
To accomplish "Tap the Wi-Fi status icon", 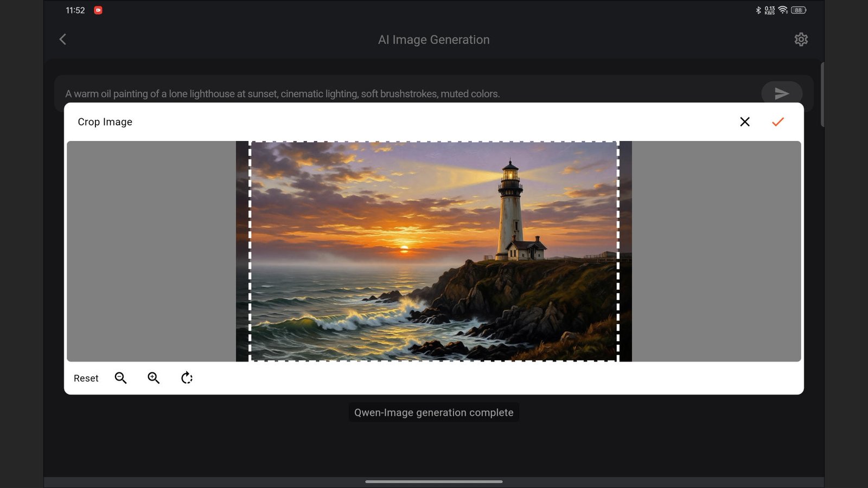I will coord(783,10).
